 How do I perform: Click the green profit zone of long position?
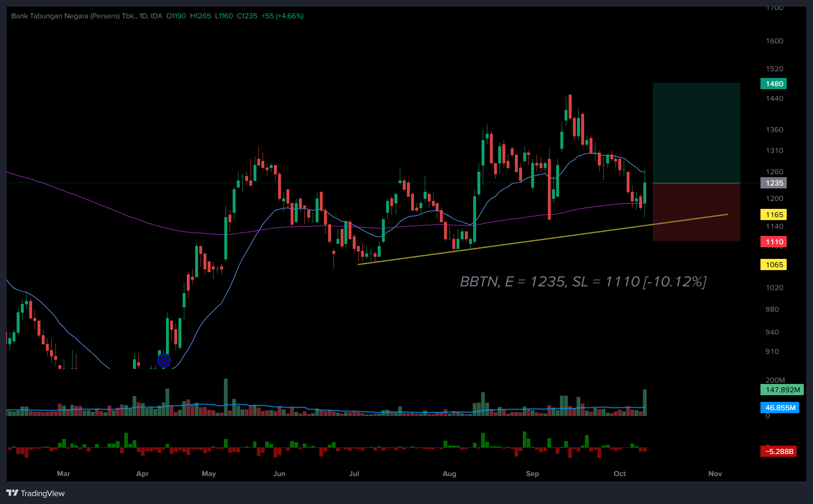click(696, 133)
